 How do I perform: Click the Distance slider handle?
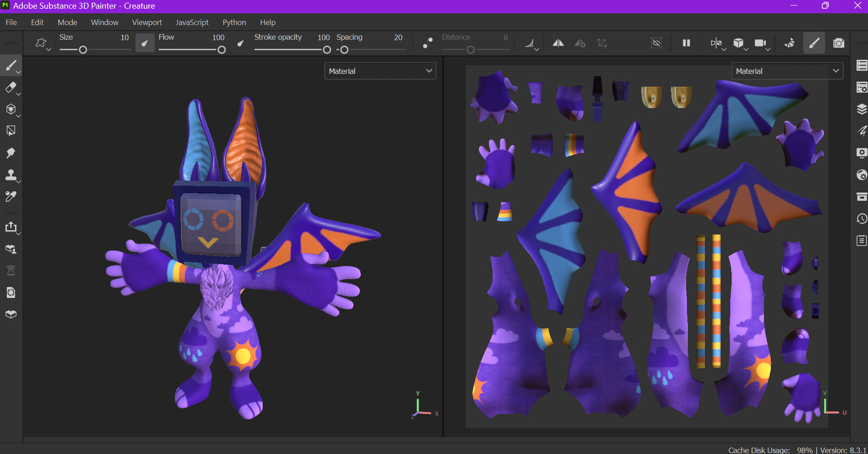470,50
